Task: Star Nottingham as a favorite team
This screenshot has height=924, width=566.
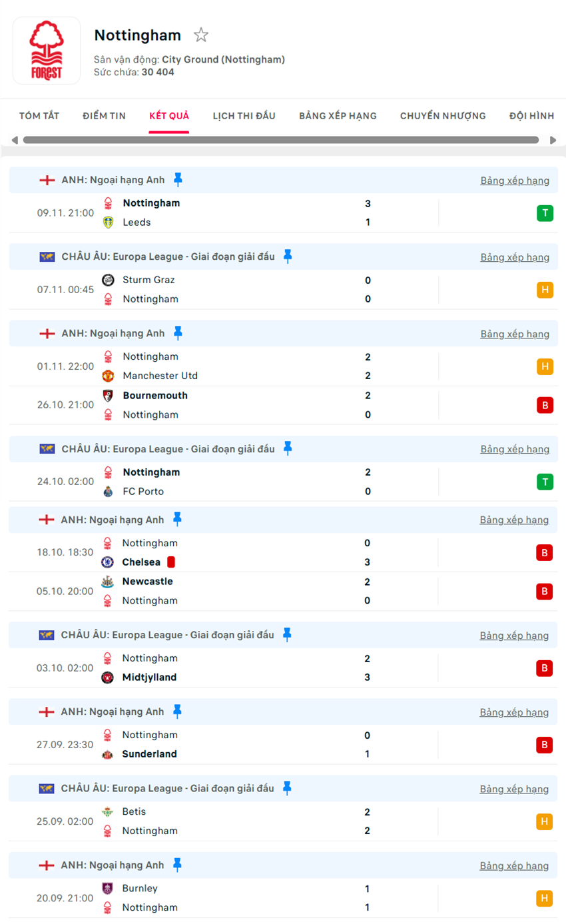Action: click(201, 35)
